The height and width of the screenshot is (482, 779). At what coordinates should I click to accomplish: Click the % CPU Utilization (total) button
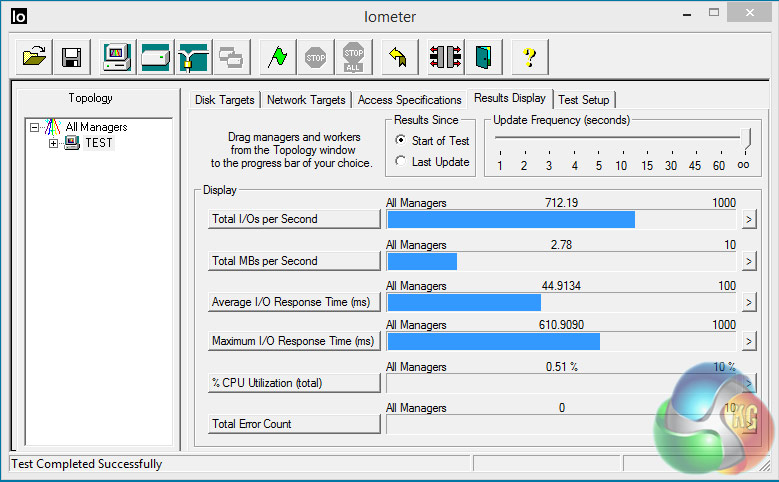(294, 383)
